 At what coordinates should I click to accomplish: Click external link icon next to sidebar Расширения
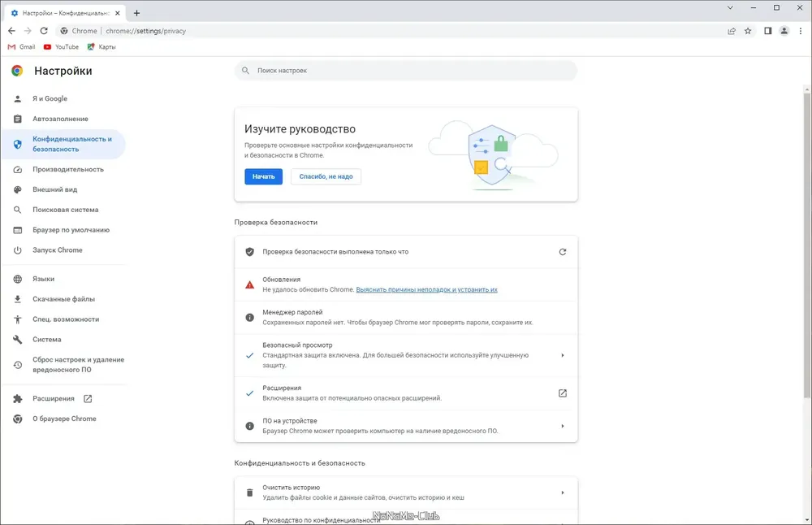click(88, 398)
